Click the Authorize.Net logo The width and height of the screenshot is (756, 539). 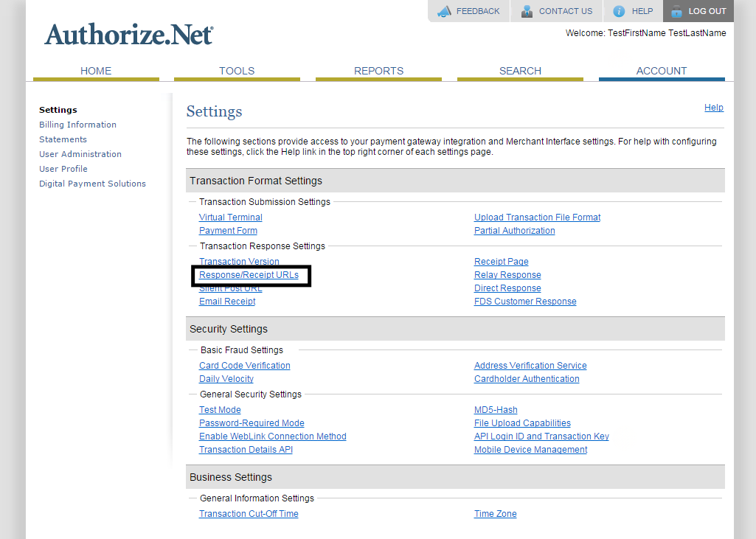point(129,35)
